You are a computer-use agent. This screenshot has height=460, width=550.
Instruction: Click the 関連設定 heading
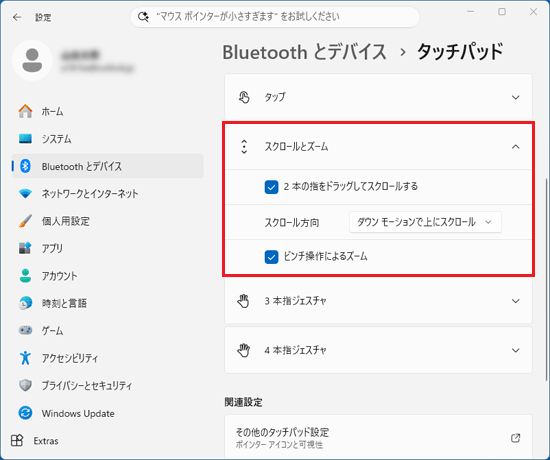(x=243, y=402)
